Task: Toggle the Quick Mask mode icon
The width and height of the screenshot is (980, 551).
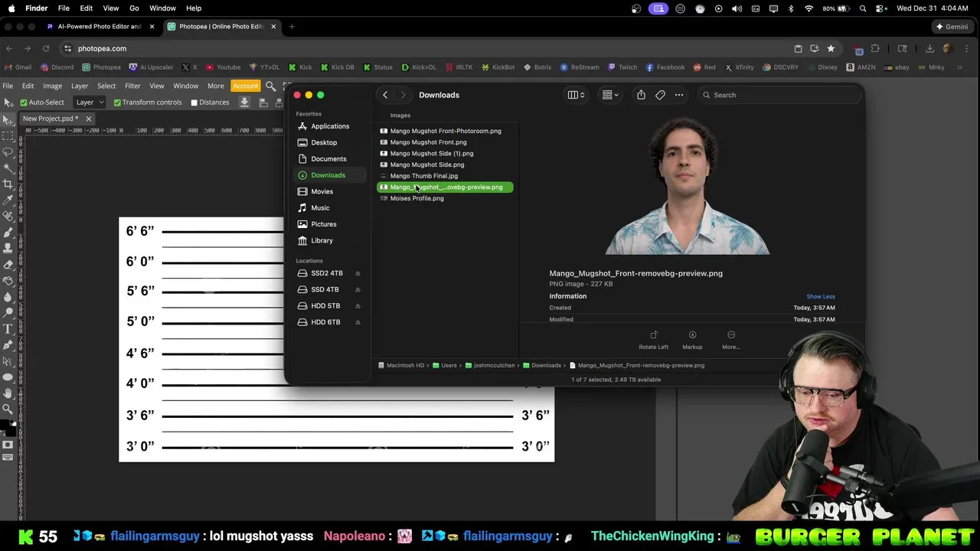Action: tap(8, 445)
